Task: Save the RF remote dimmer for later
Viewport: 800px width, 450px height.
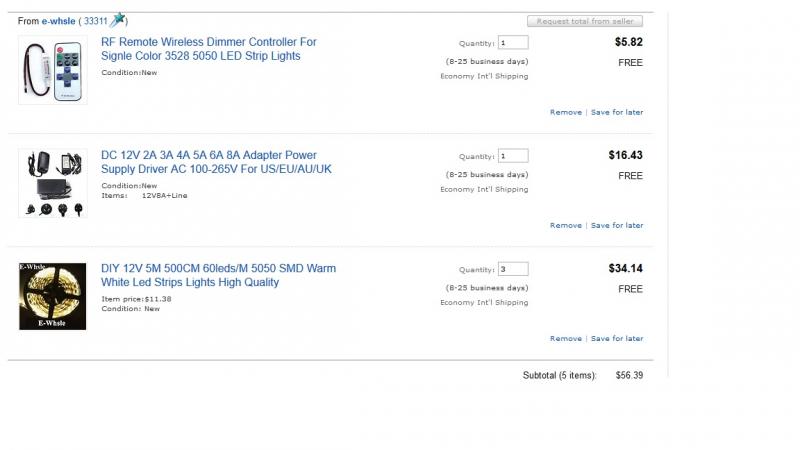Action: point(617,112)
